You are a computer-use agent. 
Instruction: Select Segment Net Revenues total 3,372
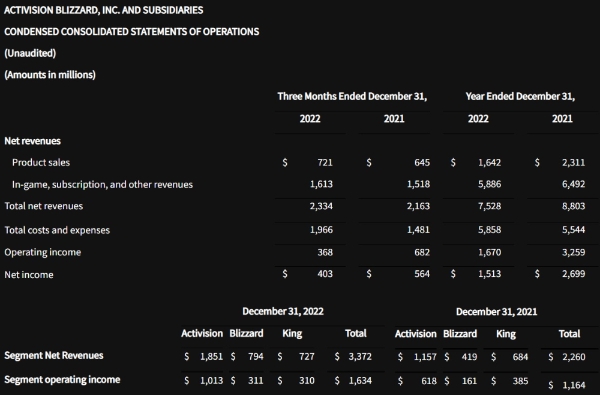click(360, 357)
